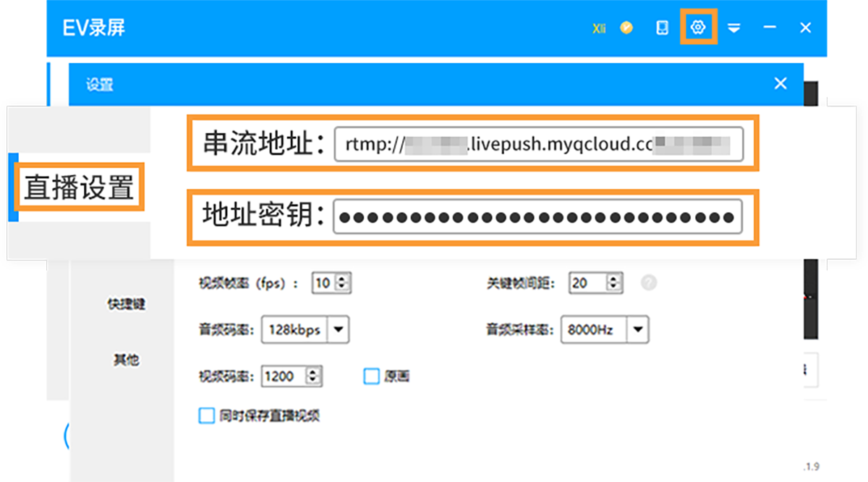868x482 pixels.
Task: Expand the 音频码率 128kbps dropdown
Action: click(x=339, y=330)
